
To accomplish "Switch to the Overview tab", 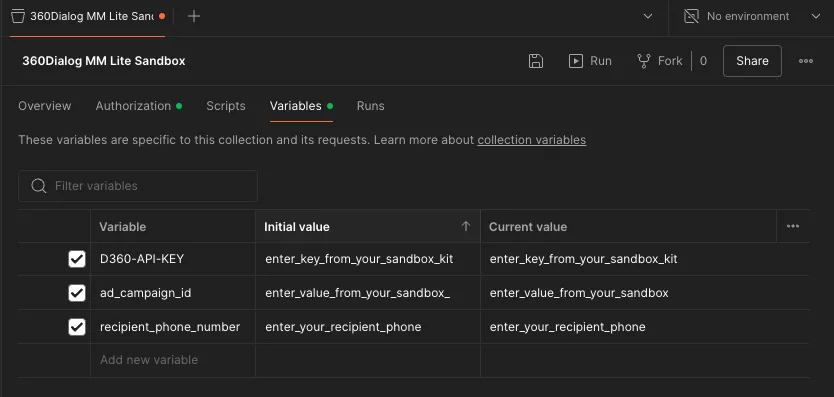I will 45,106.
